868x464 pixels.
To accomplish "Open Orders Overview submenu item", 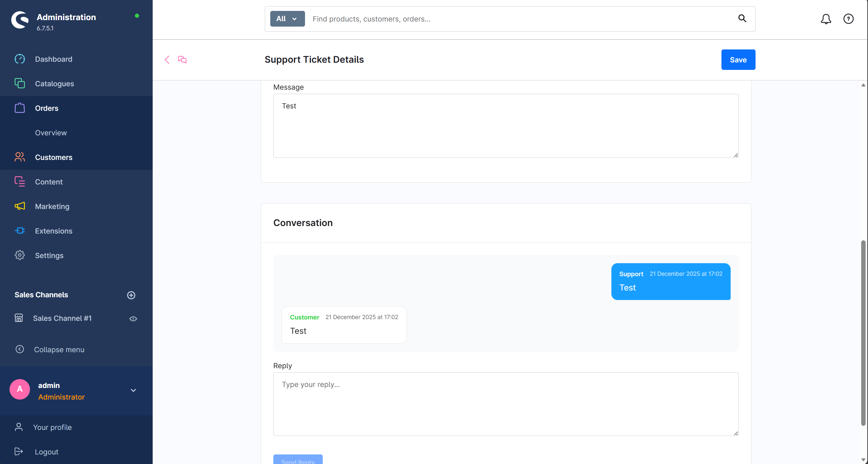I will coord(51,133).
